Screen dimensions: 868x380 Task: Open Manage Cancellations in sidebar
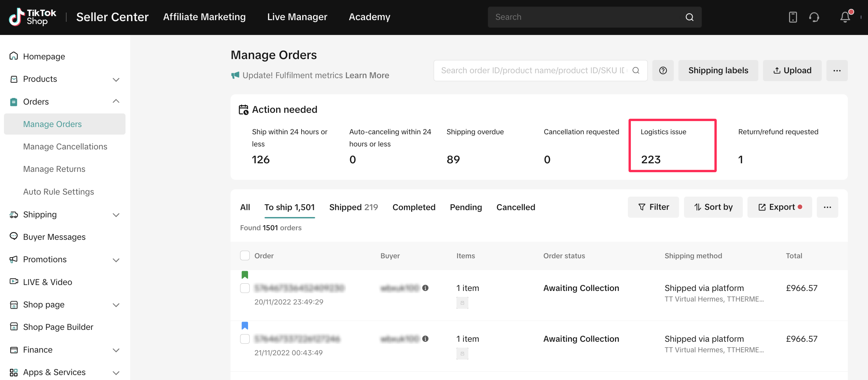[x=65, y=146]
